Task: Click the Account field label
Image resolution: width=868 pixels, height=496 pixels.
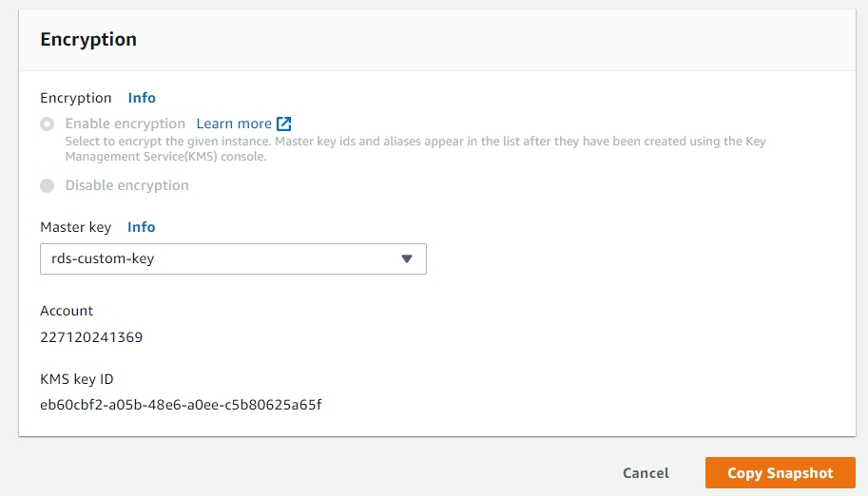Action: tap(67, 311)
